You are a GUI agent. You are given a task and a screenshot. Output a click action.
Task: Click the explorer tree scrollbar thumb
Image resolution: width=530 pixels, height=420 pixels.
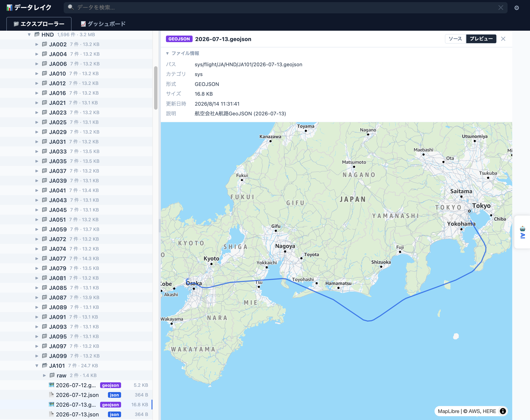click(156, 88)
